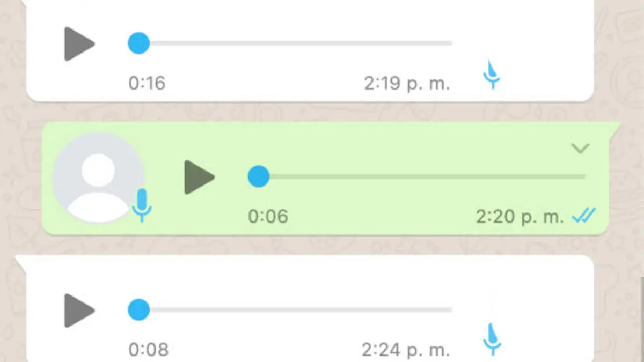Click the 2:20 p. m. timestamp

pyautogui.click(x=520, y=217)
